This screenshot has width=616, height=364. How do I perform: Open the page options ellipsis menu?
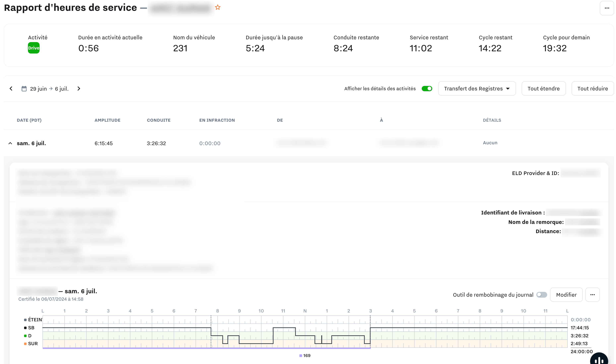(x=607, y=8)
